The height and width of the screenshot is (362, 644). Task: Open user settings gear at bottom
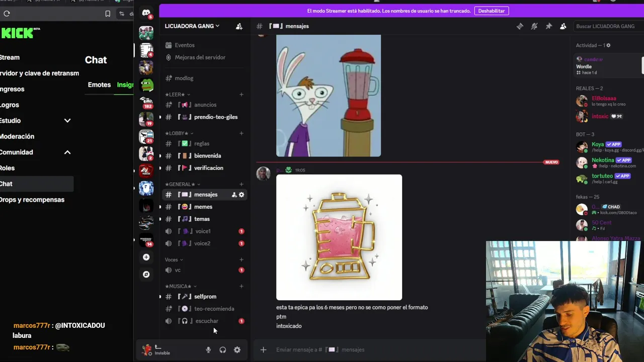237,350
